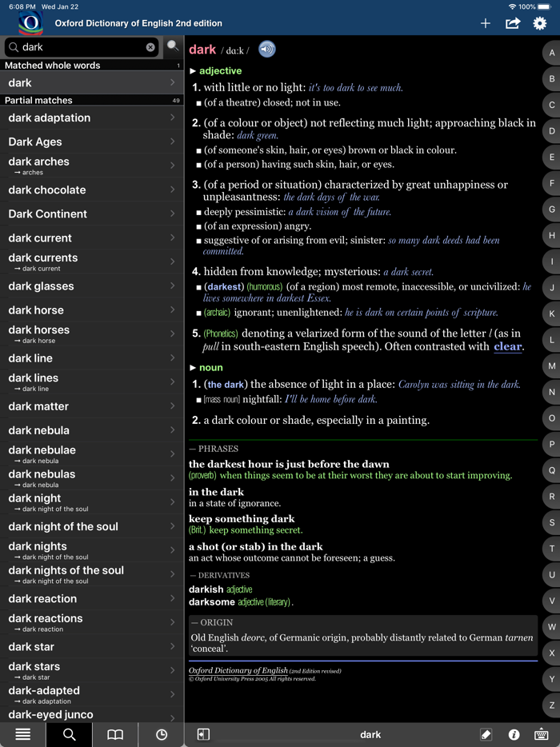Follow the 'clear' cross-reference link
The height and width of the screenshot is (747, 560).
click(x=507, y=346)
